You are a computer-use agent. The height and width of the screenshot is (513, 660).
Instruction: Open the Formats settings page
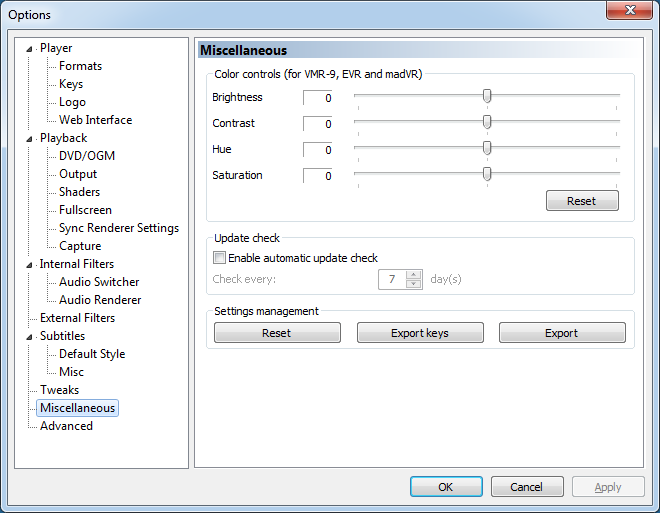(80, 66)
